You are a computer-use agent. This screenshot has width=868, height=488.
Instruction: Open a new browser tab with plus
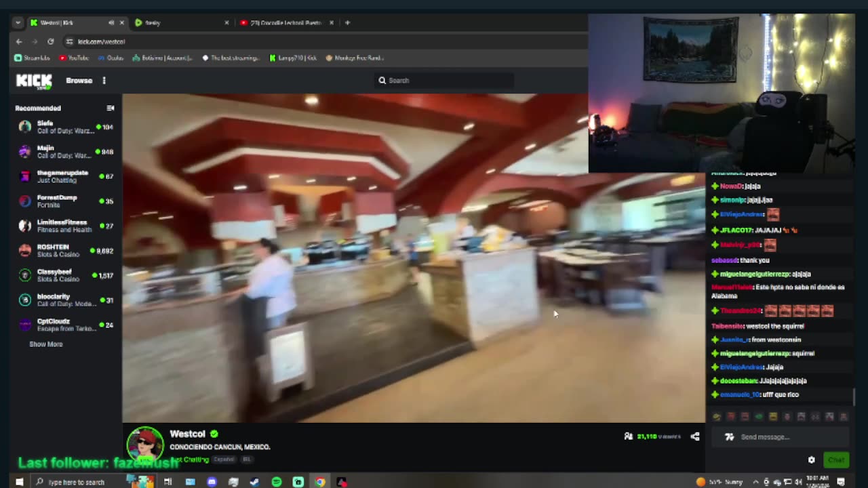tap(347, 22)
